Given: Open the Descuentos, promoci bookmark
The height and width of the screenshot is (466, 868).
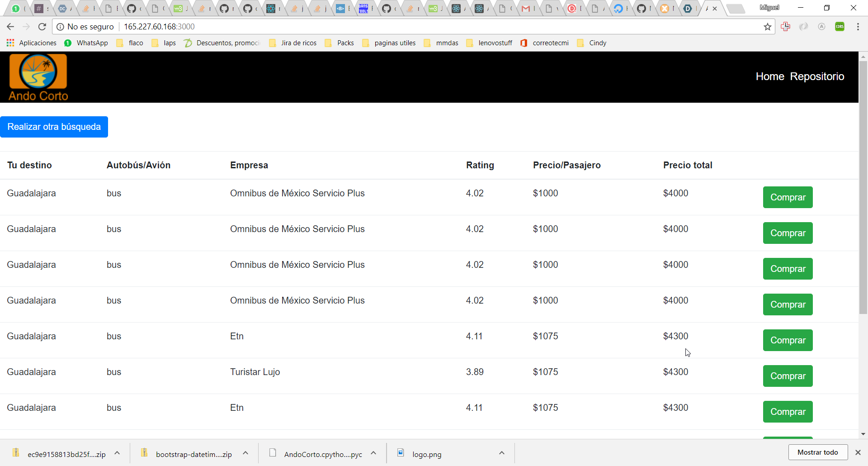Looking at the screenshot, I should (x=222, y=43).
